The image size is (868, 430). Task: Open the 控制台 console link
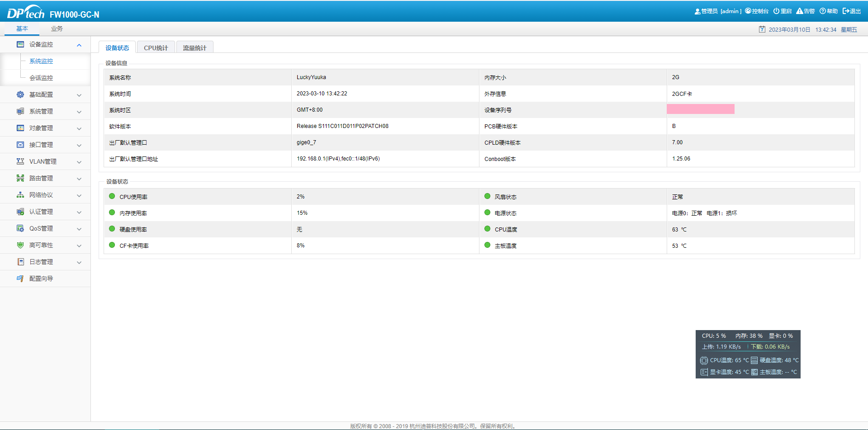coord(757,11)
